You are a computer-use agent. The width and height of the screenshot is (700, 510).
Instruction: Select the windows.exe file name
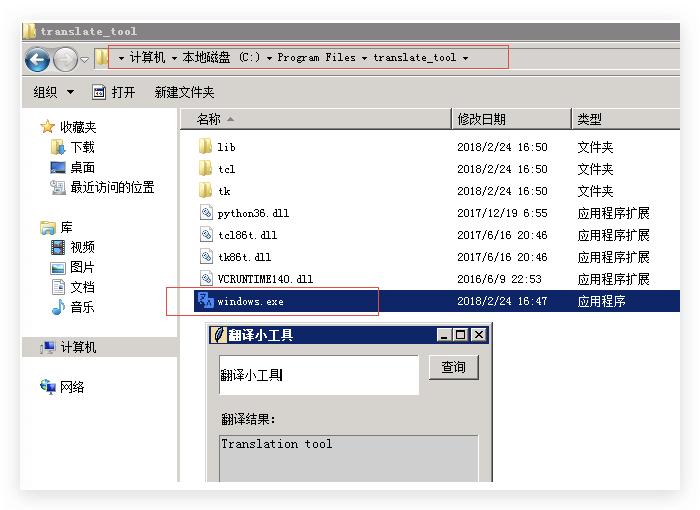coord(250,301)
